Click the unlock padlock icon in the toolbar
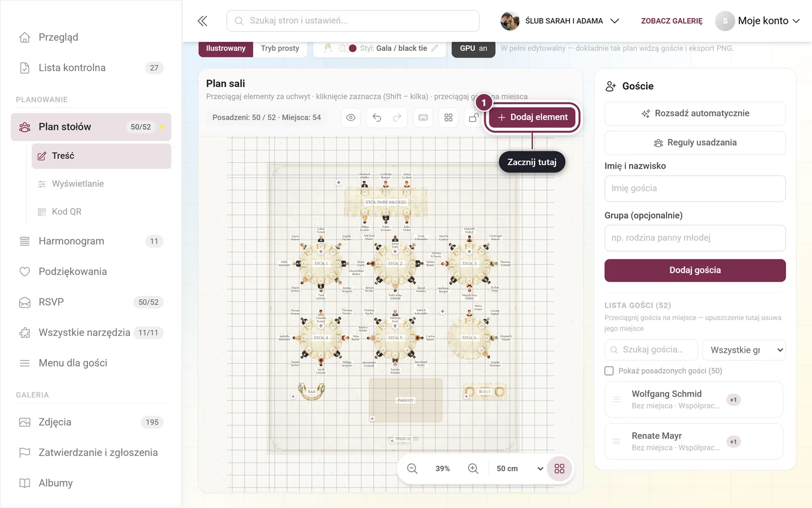Viewport: 812px width, 508px height. [x=474, y=117]
